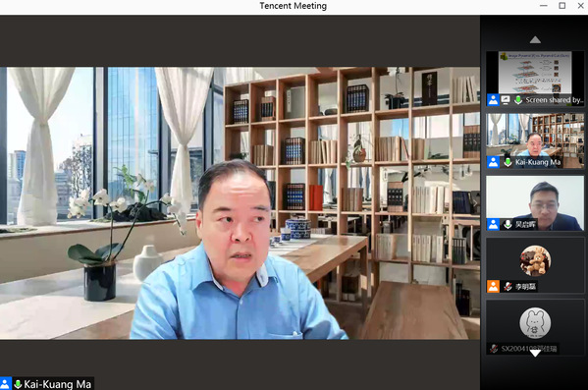Click blue user icon on Kai-Kuang Ma tile

(x=493, y=162)
